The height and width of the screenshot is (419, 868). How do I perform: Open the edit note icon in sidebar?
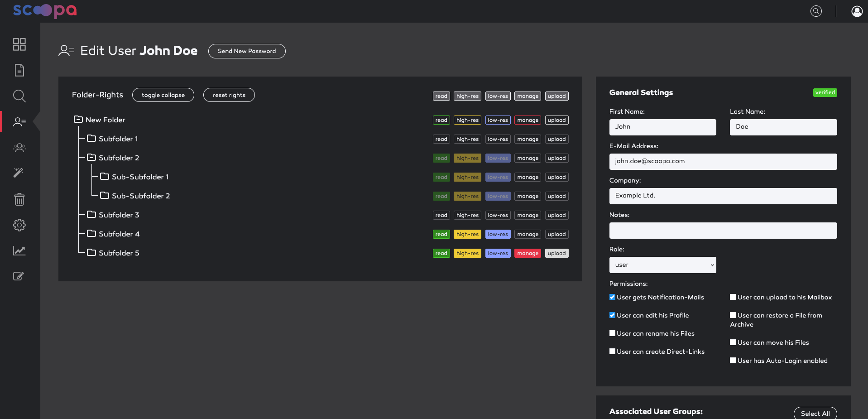(x=19, y=276)
